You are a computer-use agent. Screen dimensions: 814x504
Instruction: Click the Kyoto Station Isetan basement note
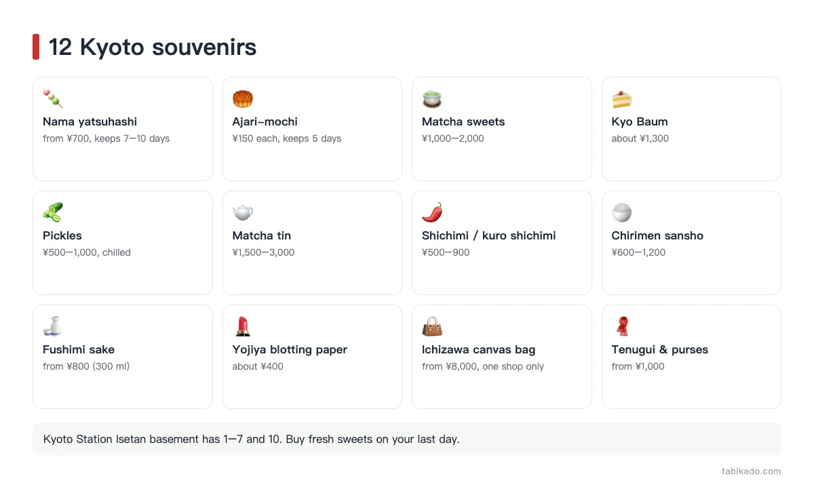pyautogui.click(x=407, y=439)
